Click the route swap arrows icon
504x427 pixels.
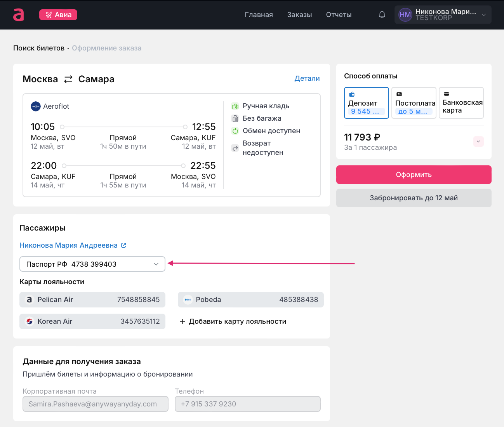68,79
